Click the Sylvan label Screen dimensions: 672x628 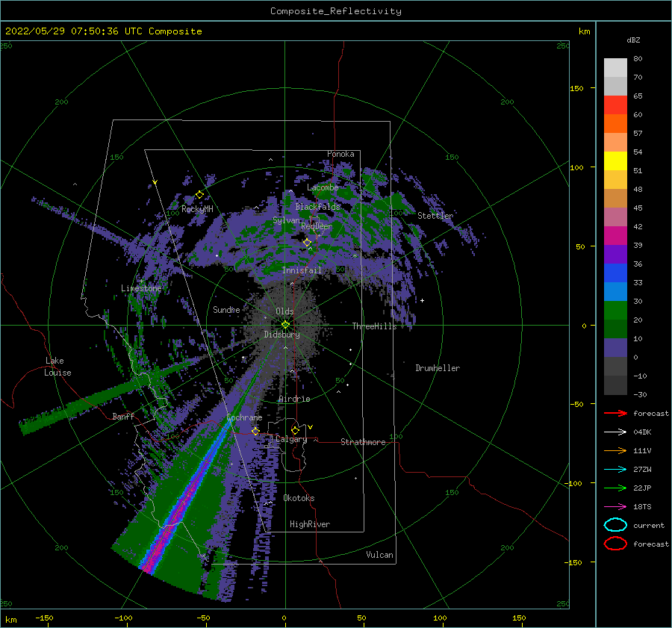[x=286, y=220]
